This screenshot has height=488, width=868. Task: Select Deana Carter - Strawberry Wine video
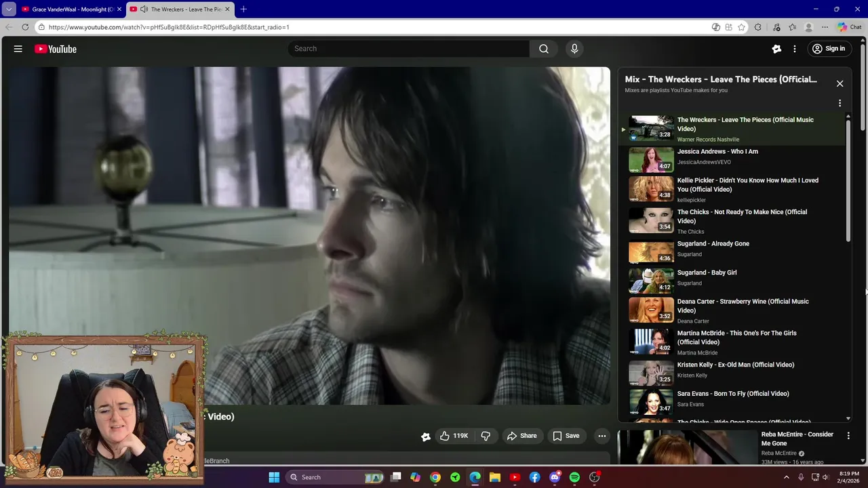pos(732,310)
